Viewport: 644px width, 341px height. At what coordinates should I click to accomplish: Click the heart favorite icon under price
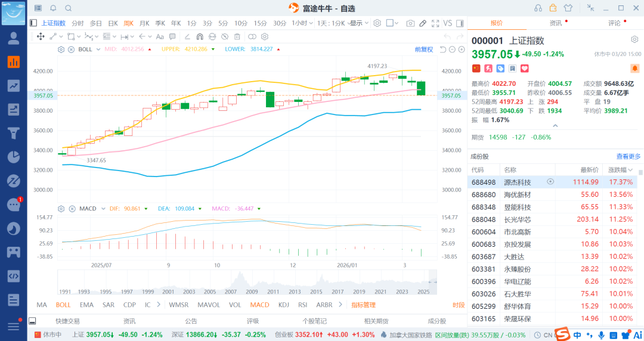pos(525,68)
